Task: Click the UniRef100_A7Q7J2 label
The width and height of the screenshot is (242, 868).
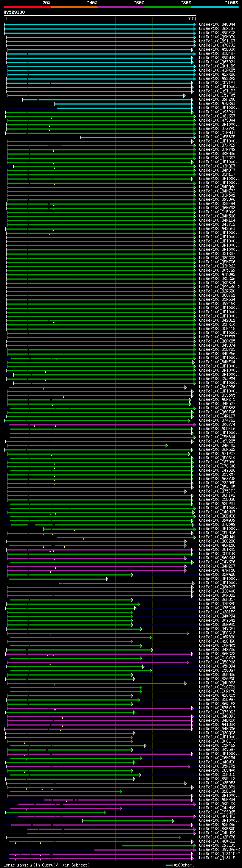Action: click(x=217, y=45)
